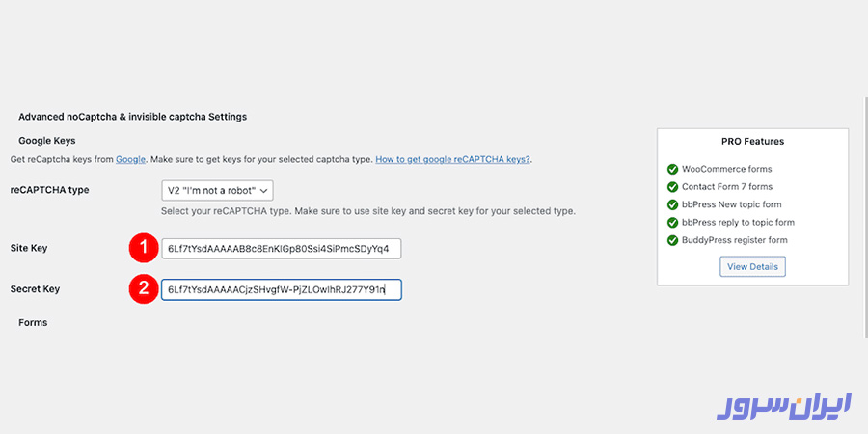Focus the Secret Key input field
The width and height of the screenshot is (868, 434).
[x=281, y=289]
